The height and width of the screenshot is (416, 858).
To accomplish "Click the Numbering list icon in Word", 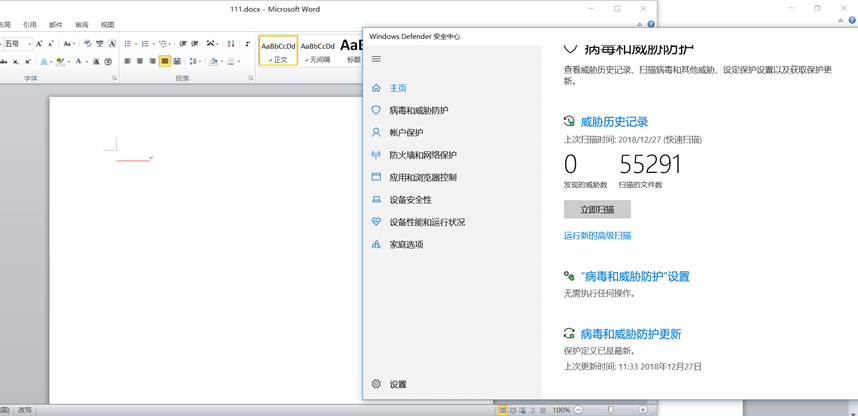I will (145, 44).
